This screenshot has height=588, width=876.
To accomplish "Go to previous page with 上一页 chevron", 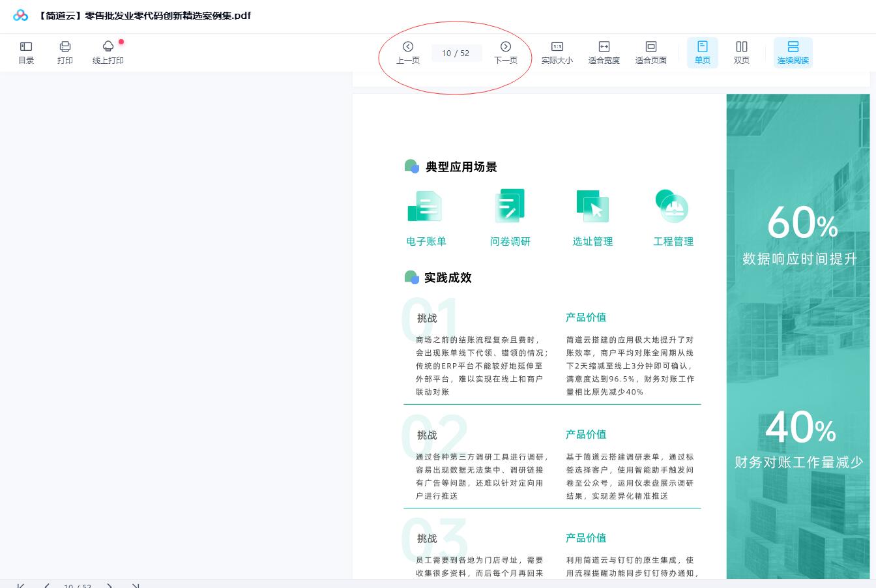I will (x=408, y=46).
